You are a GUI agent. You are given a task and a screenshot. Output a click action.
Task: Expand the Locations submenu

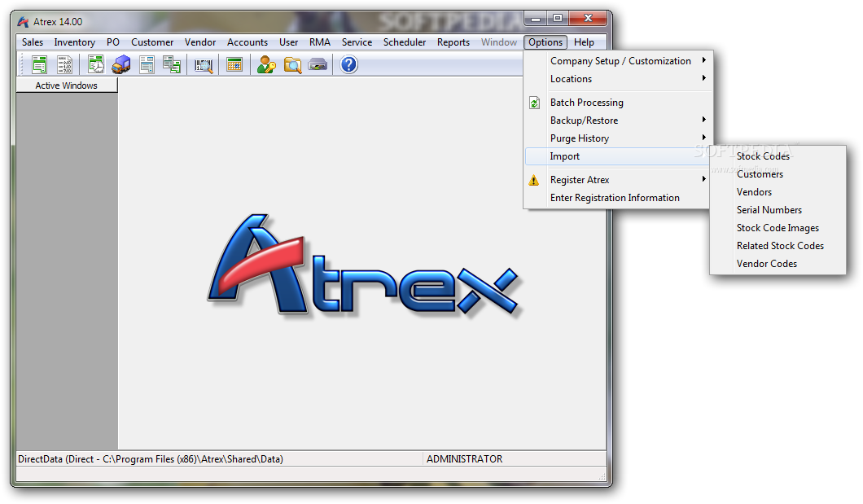coord(617,79)
